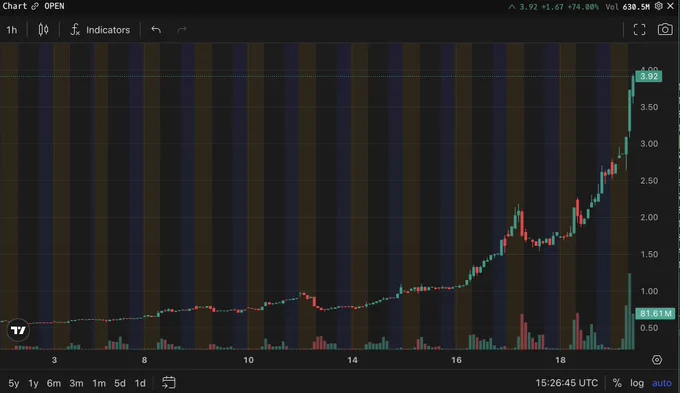This screenshot has width=680, height=393.
Task: Select the 3m range
Action: coord(76,383)
